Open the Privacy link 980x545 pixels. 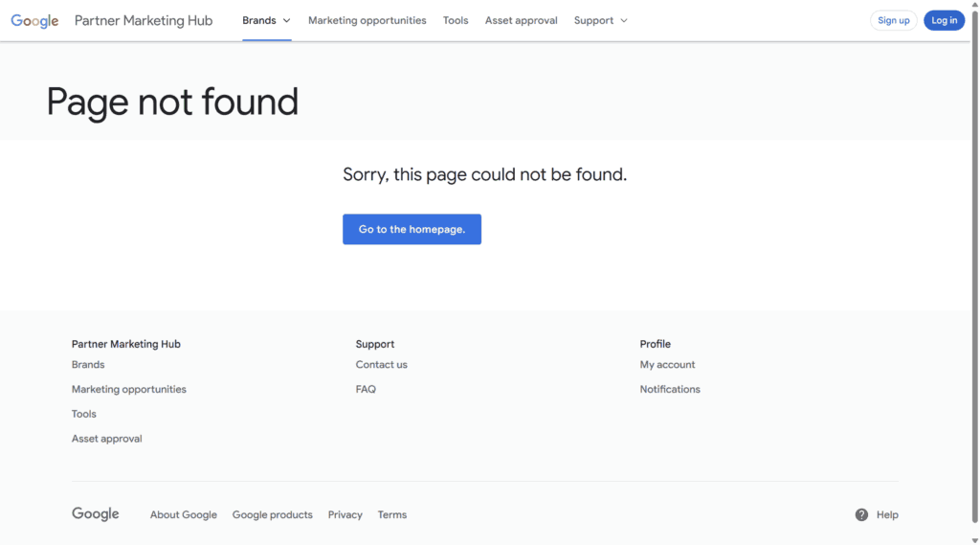click(345, 515)
